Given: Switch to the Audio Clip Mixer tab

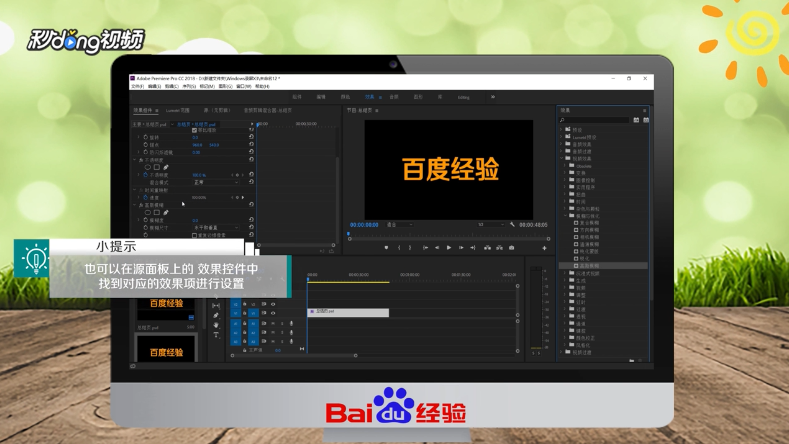Looking at the screenshot, I should click(267, 110).
